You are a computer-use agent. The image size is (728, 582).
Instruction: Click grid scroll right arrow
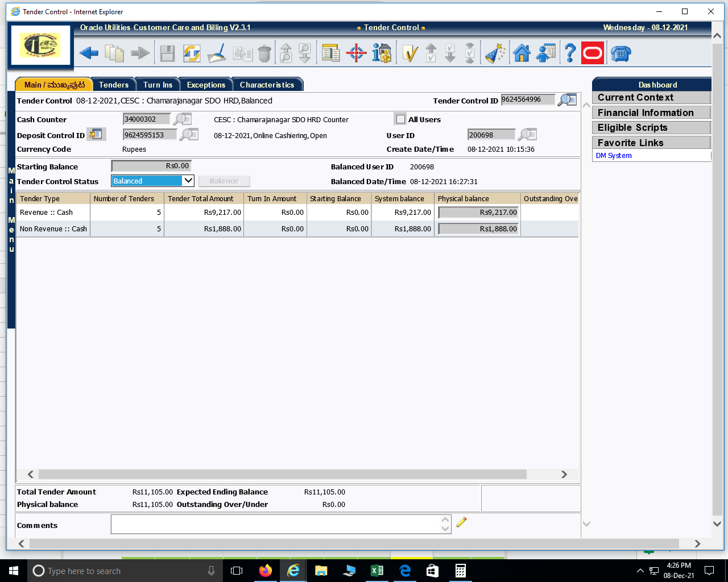[x=564, y=474]
